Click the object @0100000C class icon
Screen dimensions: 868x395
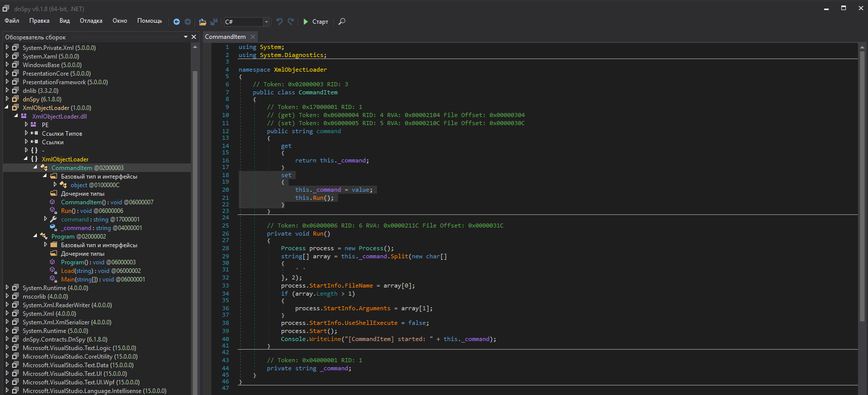point(63,185)
